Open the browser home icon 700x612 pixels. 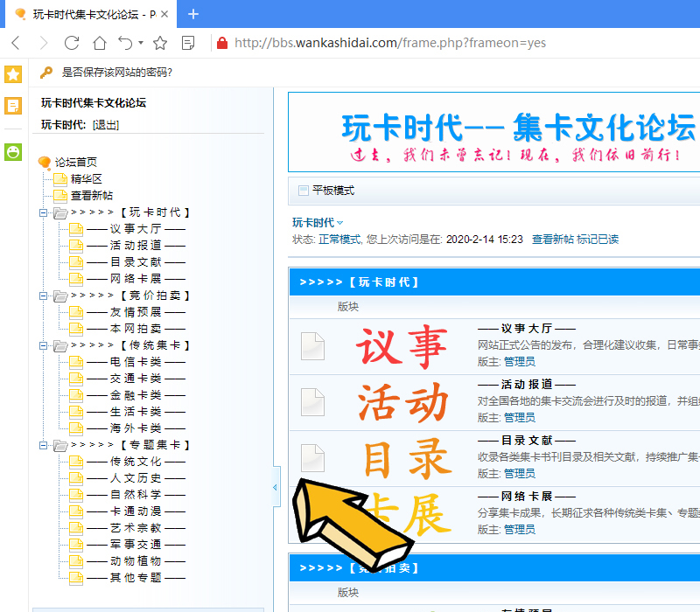pyautogui.click(x=100, y=43)
